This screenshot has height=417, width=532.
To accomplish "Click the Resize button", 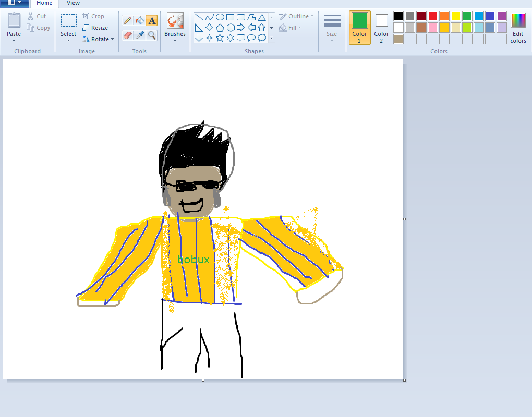I will (x=95, y=28).
